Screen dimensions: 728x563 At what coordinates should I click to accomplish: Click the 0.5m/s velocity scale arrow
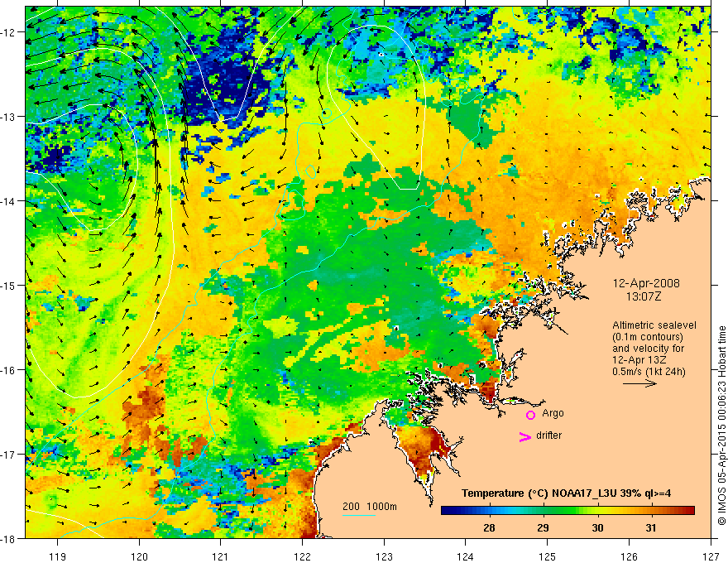pos(639,383)
